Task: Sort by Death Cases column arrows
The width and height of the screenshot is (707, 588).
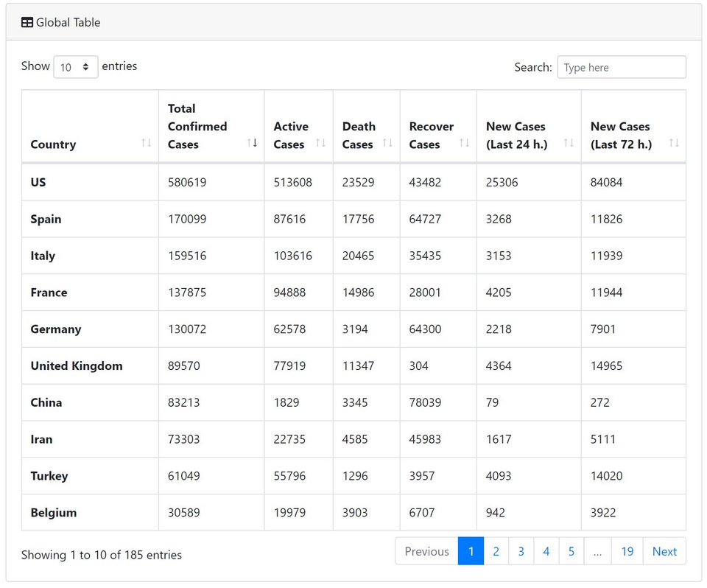Action: (x=387, y=143)
